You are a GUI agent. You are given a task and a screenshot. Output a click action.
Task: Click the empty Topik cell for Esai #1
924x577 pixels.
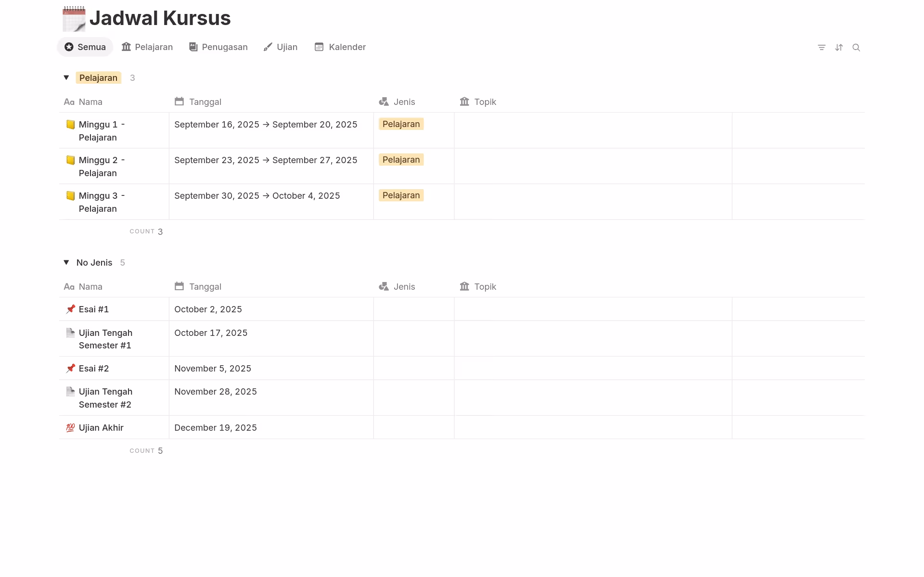(x=592, y=309)
